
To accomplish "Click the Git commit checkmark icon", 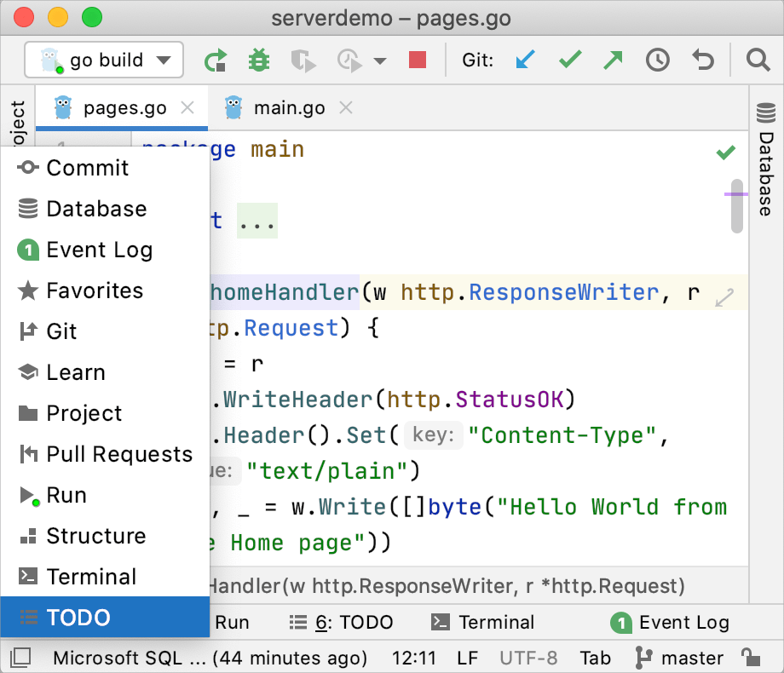I will coord(570,60).
